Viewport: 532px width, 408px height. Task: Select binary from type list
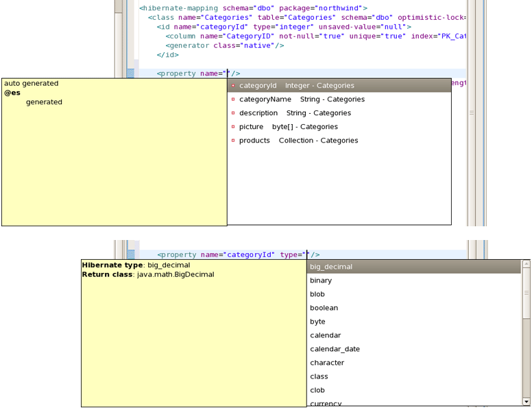click(321, 280)
